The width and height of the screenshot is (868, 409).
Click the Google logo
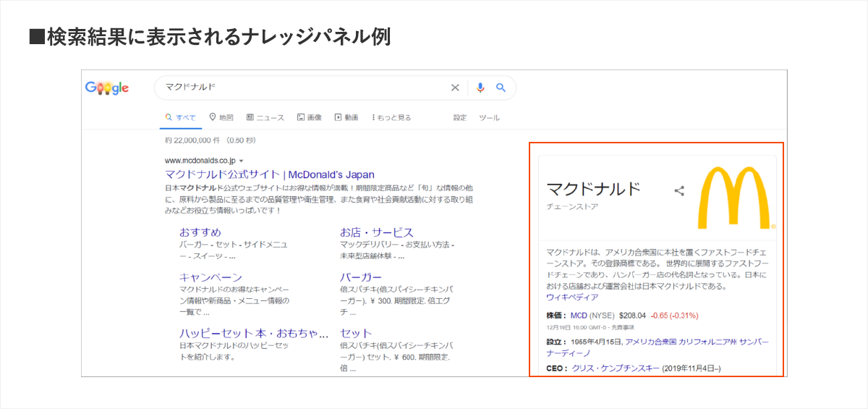(107, 88)
